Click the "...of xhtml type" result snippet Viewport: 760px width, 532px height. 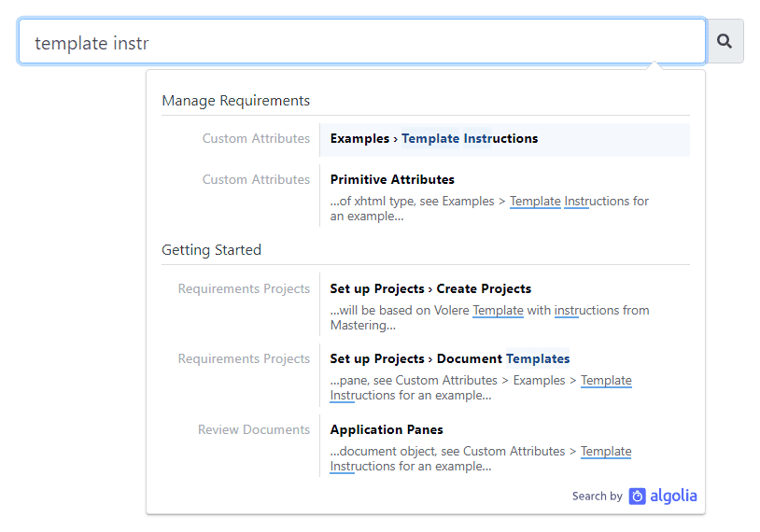click(x=489, y=208)
